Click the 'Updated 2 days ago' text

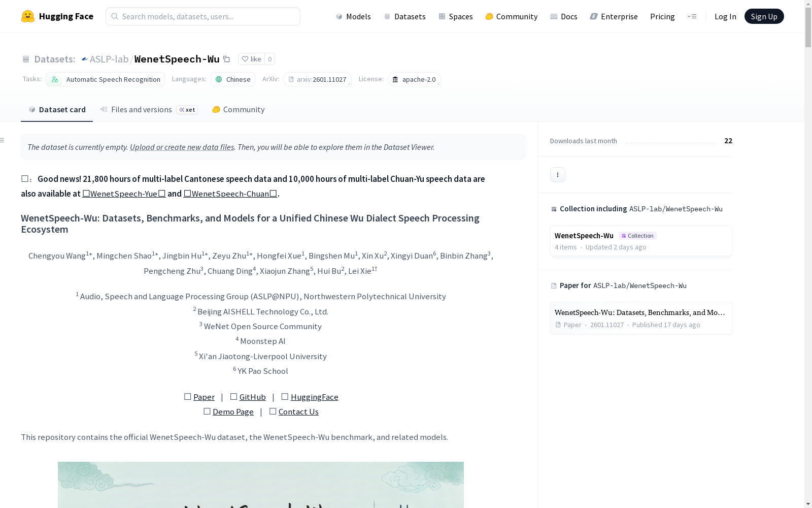616,247
